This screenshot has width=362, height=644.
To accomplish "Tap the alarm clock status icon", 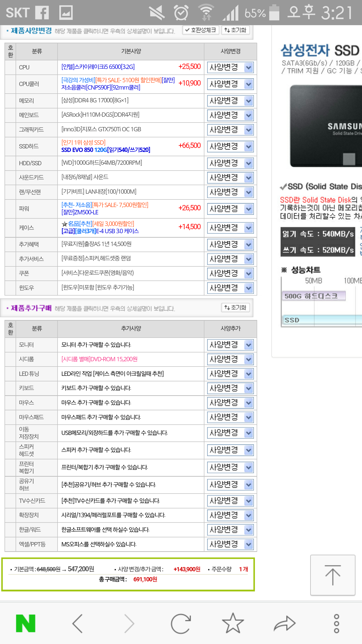I will [x=181, y=13].
